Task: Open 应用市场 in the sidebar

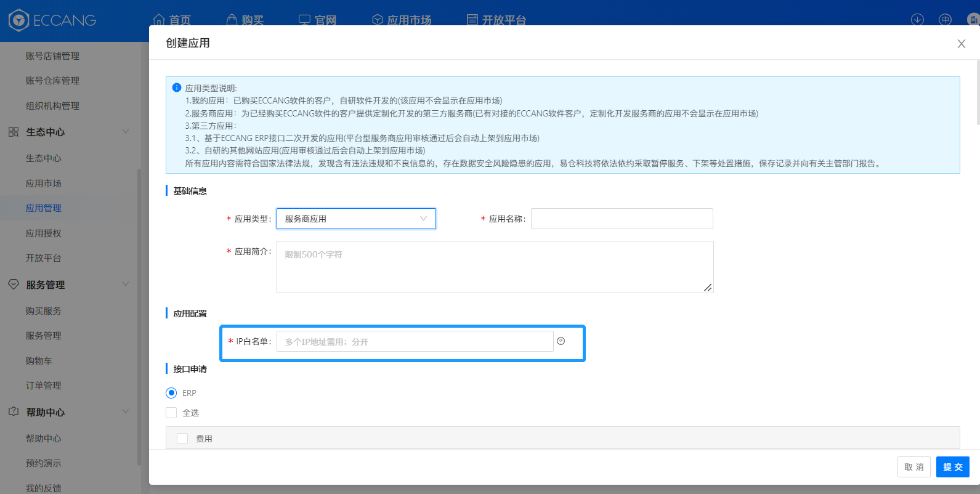Action: point(43,184)
